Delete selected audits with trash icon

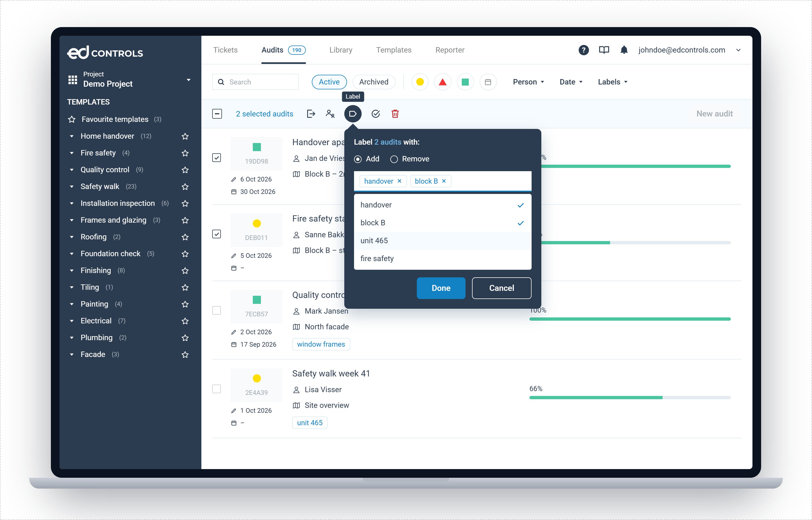point(395,114)
